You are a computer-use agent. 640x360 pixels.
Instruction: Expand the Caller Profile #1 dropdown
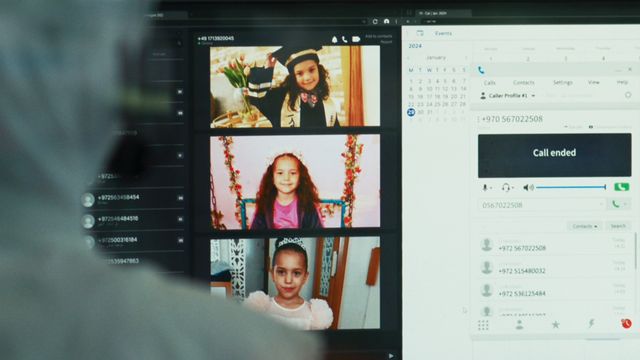pos(533,96)
